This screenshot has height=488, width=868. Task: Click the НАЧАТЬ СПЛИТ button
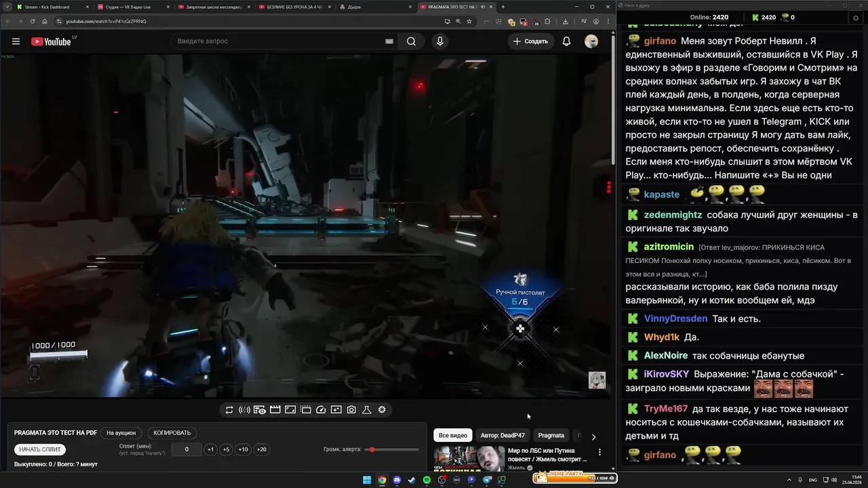40,449
